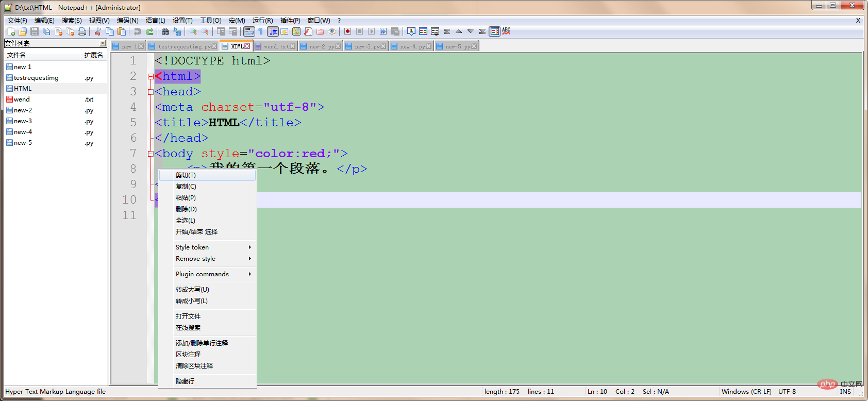
Task: Sort by the 扩展名 column header
Action: (x=94, y=55)
